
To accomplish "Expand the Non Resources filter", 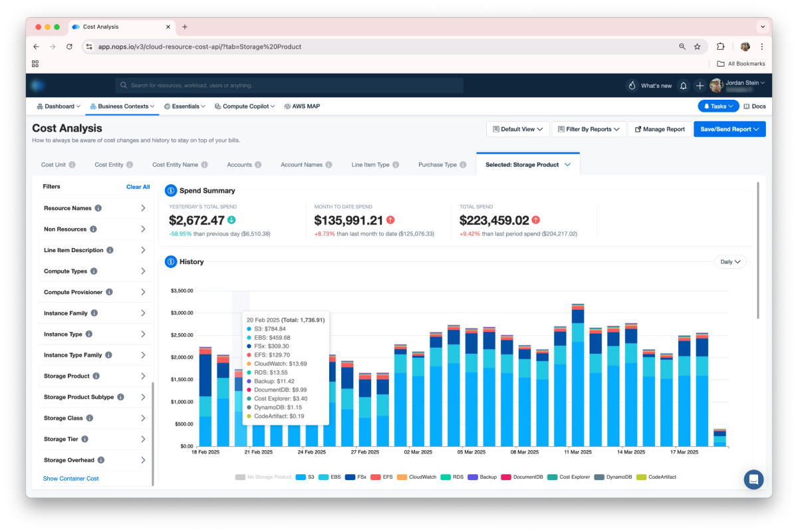I will point(96,229).
